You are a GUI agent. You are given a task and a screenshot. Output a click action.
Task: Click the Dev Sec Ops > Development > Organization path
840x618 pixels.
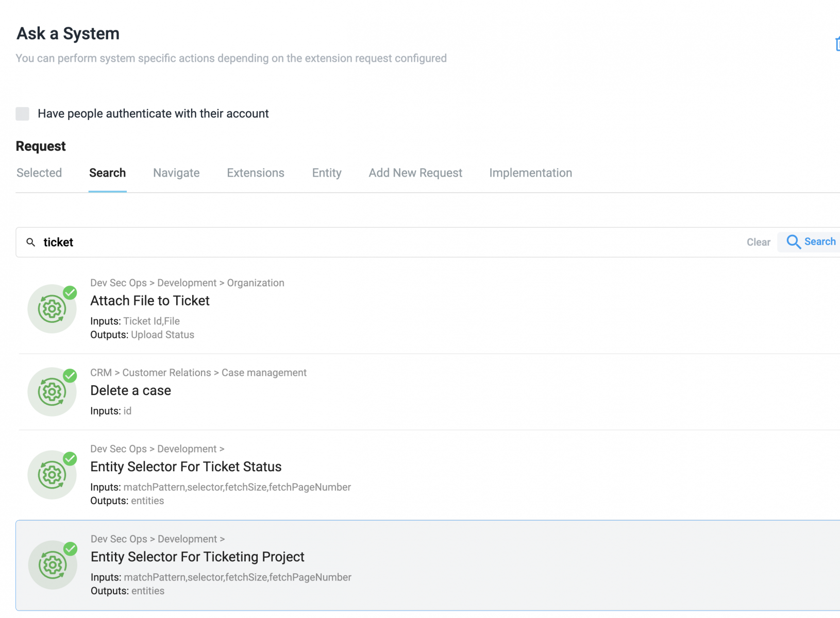click(187, 283)
